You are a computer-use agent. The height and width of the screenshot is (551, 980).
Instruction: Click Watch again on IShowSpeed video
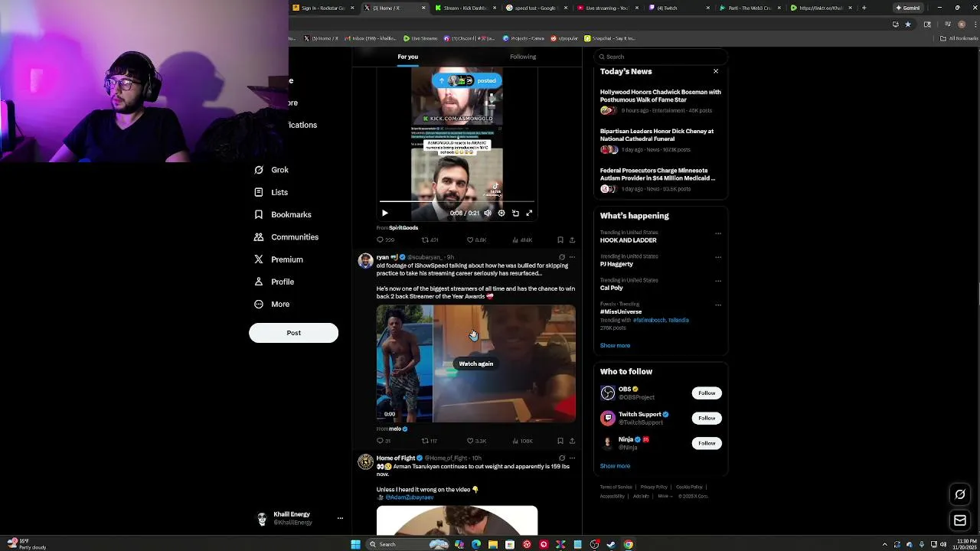click(475, 364)
